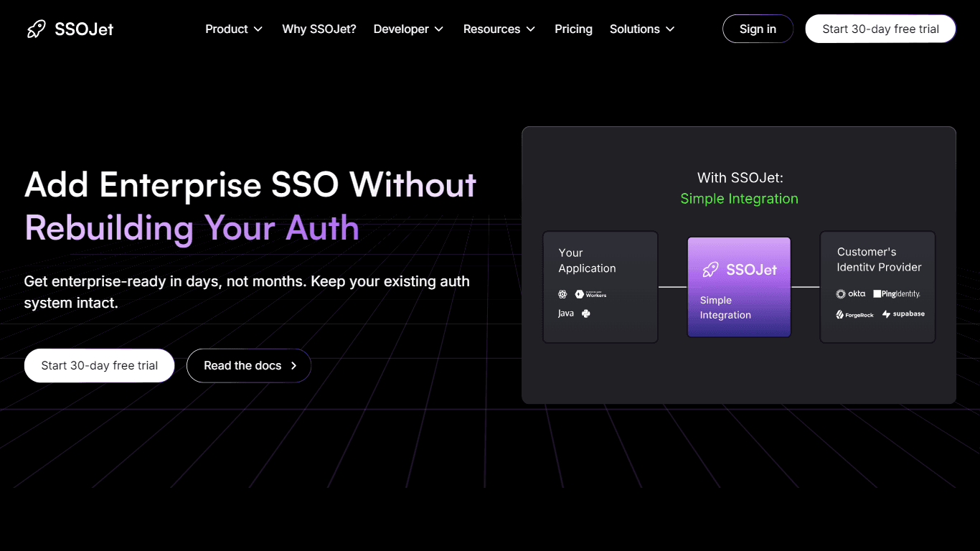
Task: Click the rocket icon in purple SSOJet card
Action: (710, 270)
